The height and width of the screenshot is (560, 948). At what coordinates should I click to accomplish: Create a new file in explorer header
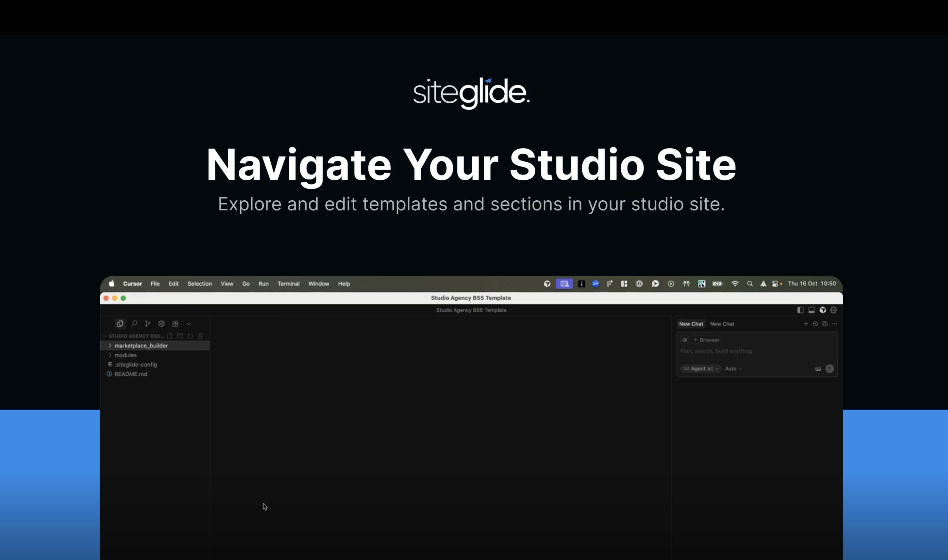170,336
